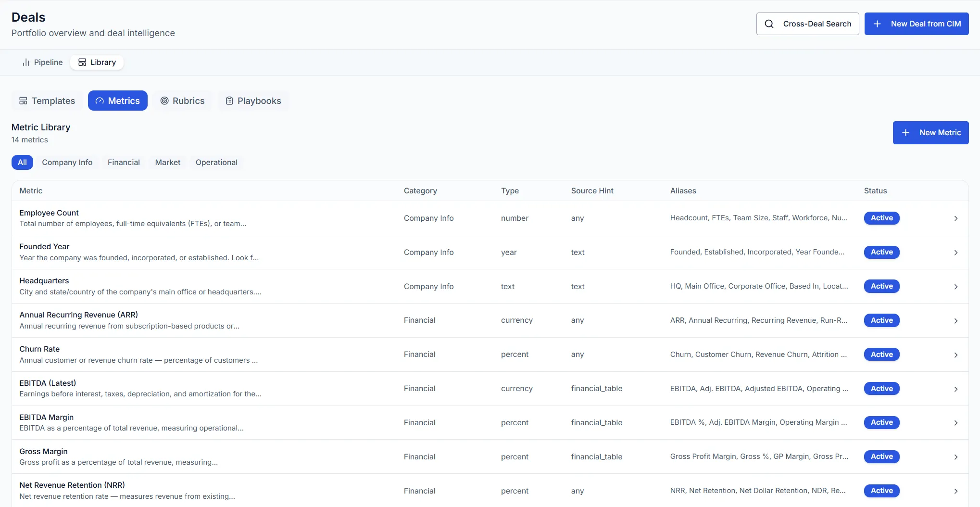The image size is (980, 507).
Task: Click the plus icon on New Deal from CIM
Action: click(877, 24)
